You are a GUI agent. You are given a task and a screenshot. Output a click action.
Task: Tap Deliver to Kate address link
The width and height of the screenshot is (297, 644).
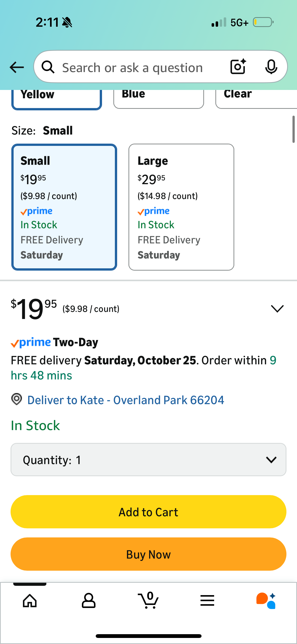point(125,400)
